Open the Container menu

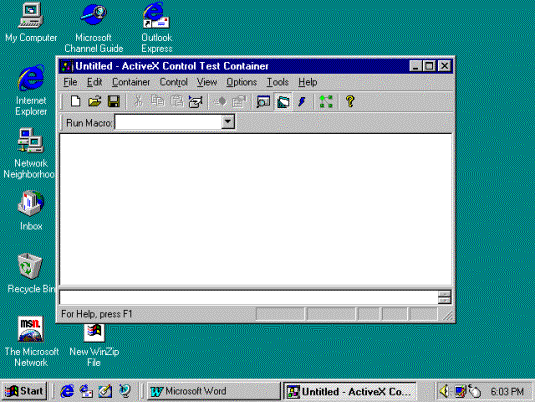[131, 82]
